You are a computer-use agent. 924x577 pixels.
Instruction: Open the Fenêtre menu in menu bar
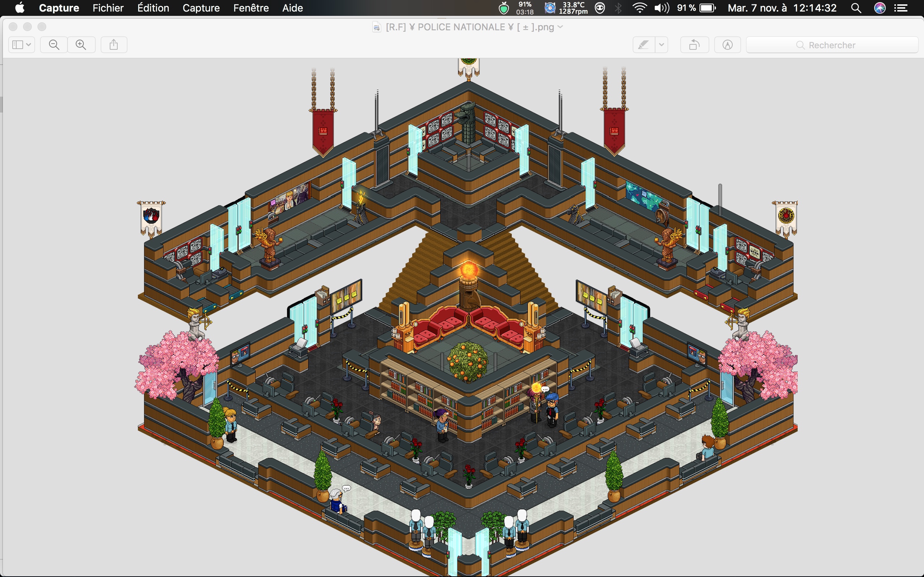pyautogui.click(x=249, y=7)
